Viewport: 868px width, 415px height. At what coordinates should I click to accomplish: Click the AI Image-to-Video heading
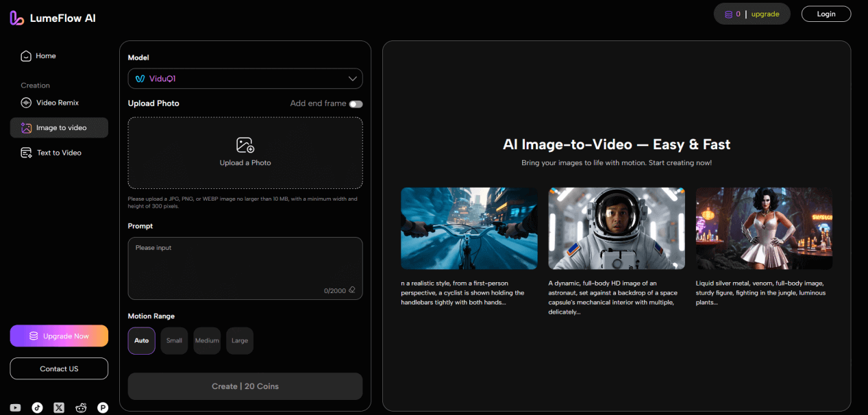coord(617,144)
